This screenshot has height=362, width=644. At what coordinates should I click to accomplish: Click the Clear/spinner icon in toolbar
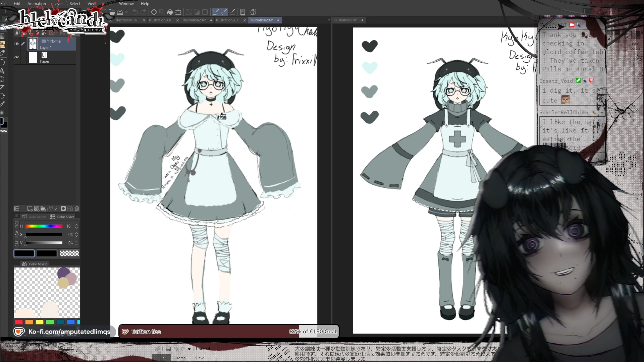tap(154, 12)
